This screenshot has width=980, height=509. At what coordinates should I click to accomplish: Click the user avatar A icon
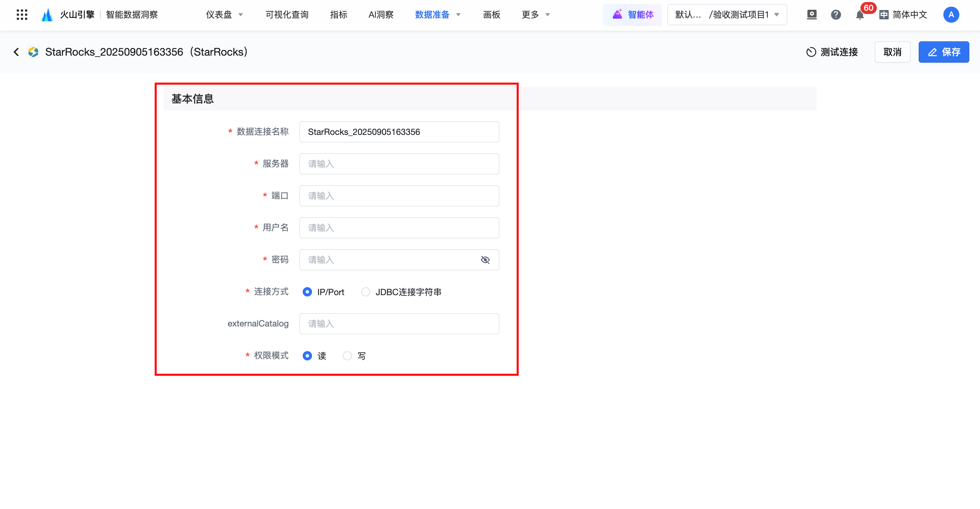tap(951, 15)
